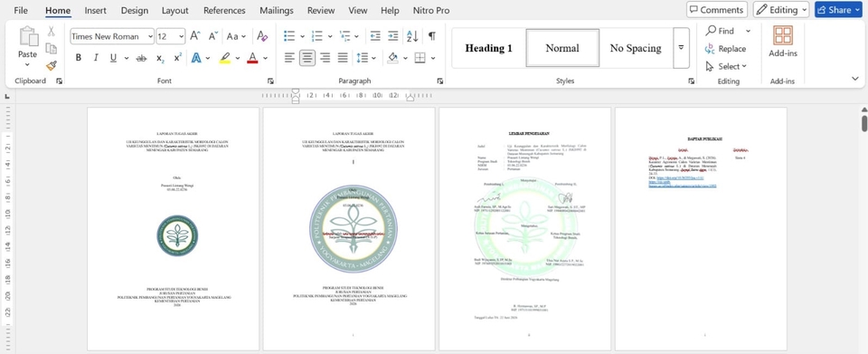Click the LEMBAR PENGESAHAN page thumbnail

(x=524, y=229)
